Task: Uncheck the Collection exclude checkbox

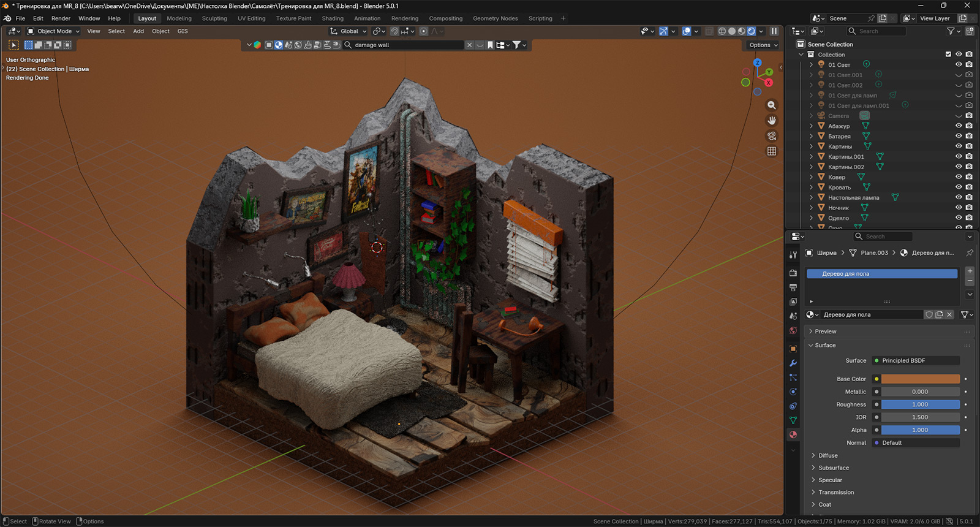Action: point(948,55)
